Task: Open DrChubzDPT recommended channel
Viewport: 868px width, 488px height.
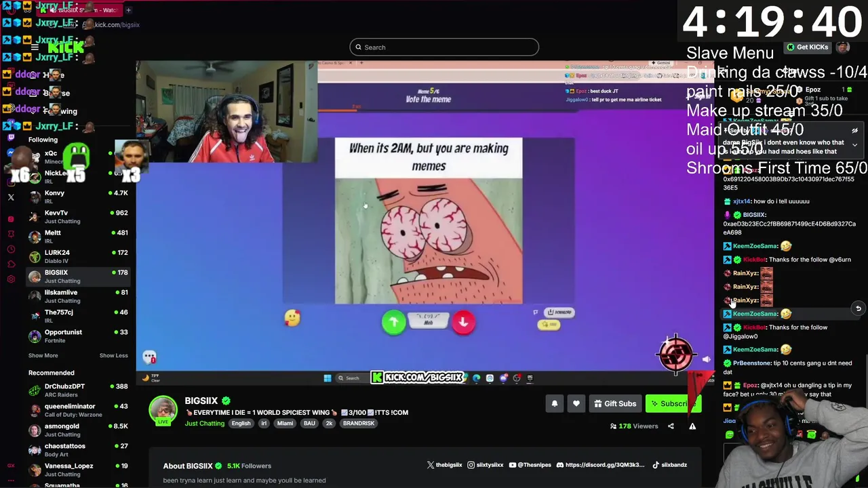Action: 78,390
